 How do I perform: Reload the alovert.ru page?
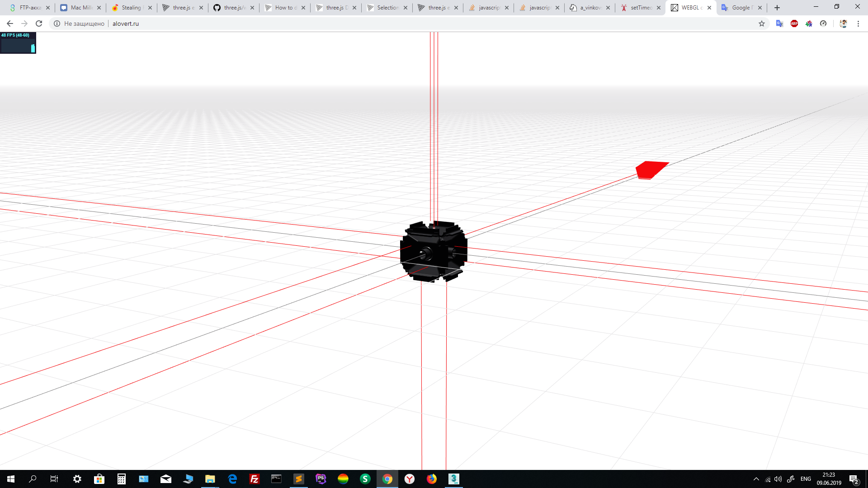(x=39, y=23)
